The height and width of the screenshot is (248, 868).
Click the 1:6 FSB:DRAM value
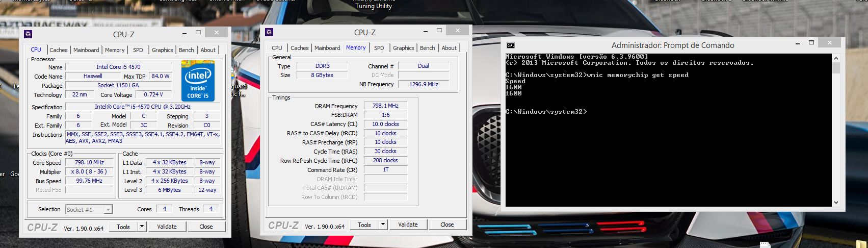(x=385, y=115)
